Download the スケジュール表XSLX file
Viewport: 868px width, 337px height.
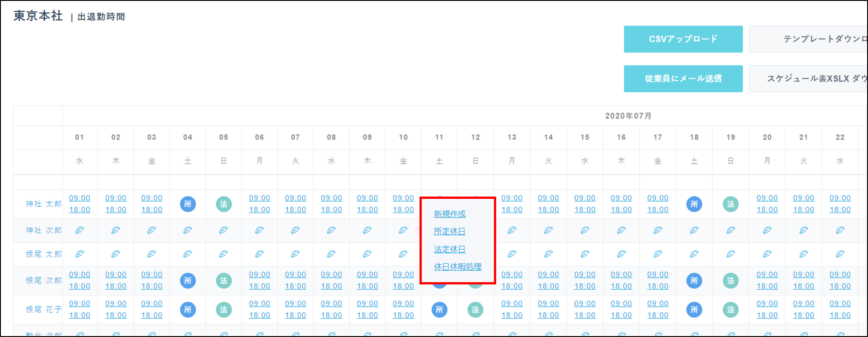(x=808, y=79)
